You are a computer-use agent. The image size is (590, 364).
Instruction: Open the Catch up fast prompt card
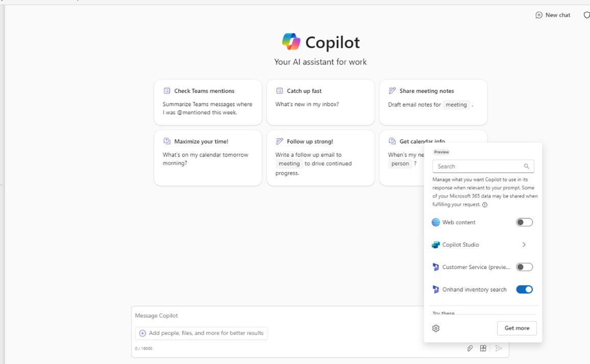[x=321, y=102]
